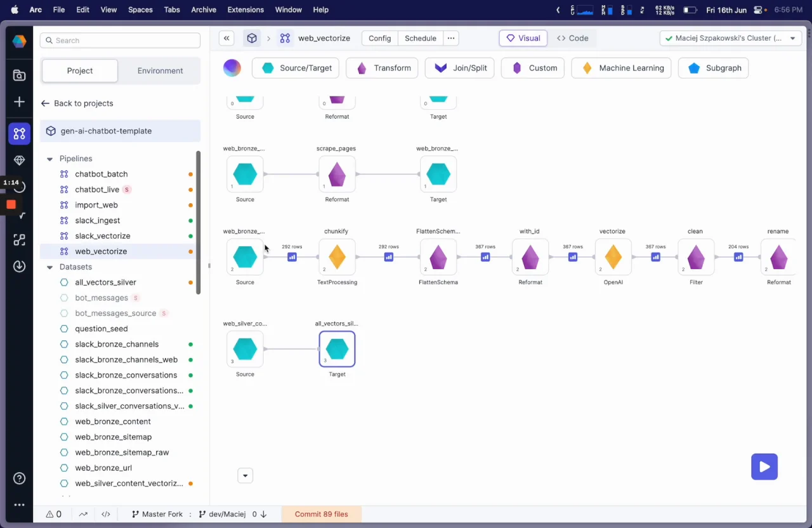This screenshot has width=812, height=528.
Task: Click the sidebar Search field
Action: tap(120, 41)
